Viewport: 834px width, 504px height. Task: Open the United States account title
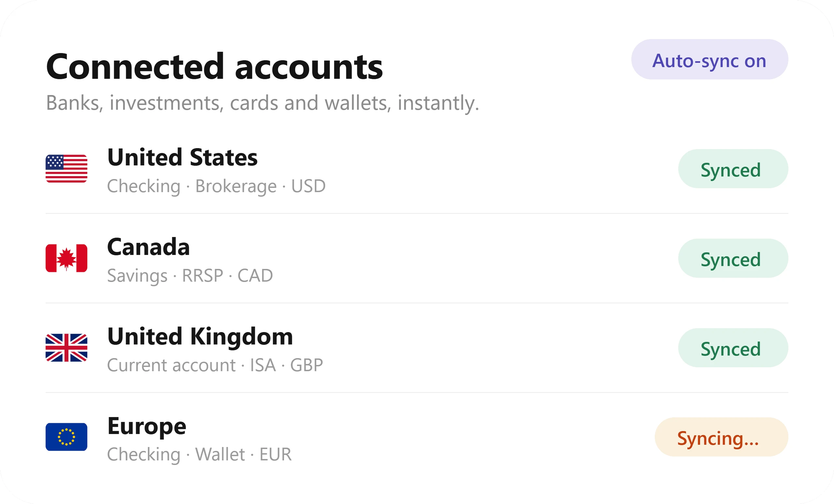182,158
